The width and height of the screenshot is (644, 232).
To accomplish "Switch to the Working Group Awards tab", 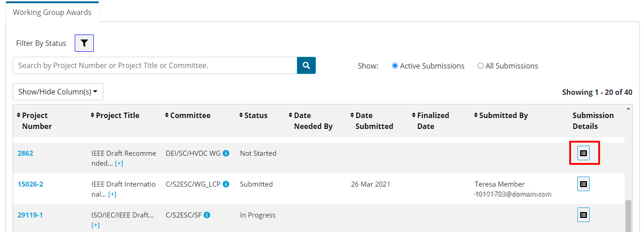I will point(52,12).
